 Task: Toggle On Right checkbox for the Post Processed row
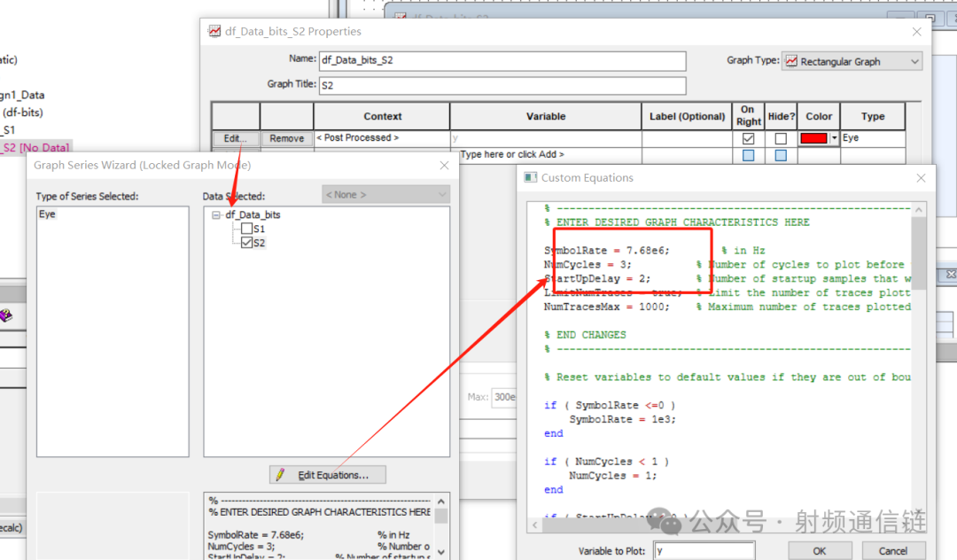[x=748, y=138]
